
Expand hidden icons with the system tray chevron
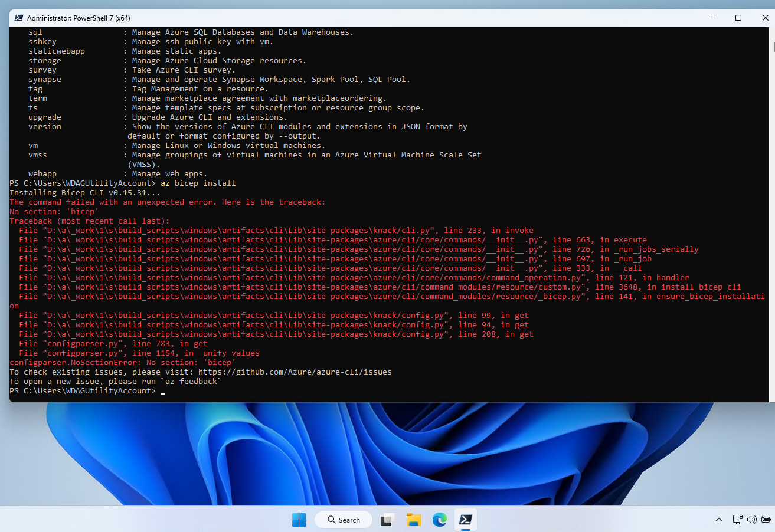[718, 520]
